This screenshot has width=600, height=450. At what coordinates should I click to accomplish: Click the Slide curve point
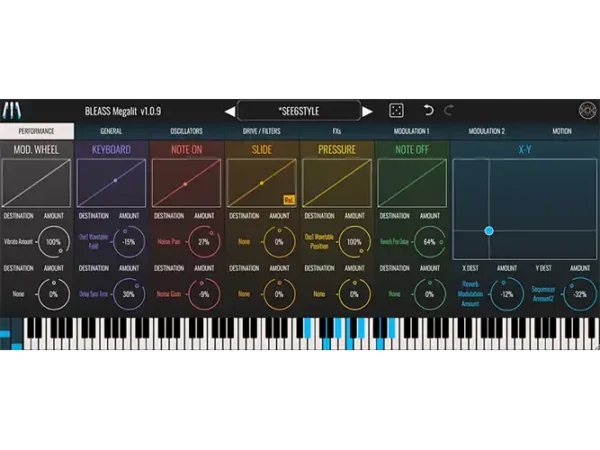click(262, 183)
